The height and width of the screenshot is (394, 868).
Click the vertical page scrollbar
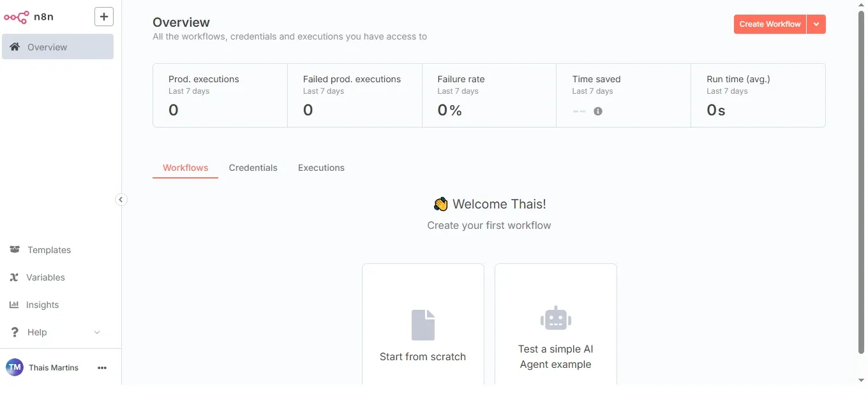861,182
